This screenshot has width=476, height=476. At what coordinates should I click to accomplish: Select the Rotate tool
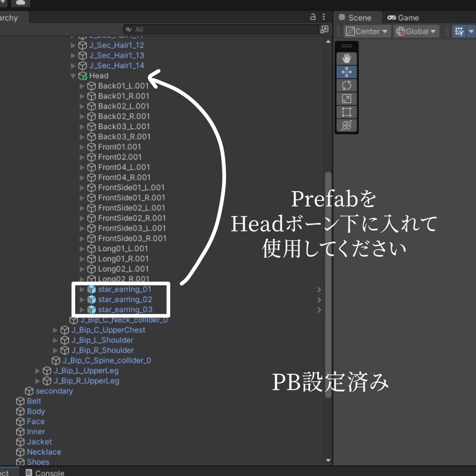[x=347, y=86]
